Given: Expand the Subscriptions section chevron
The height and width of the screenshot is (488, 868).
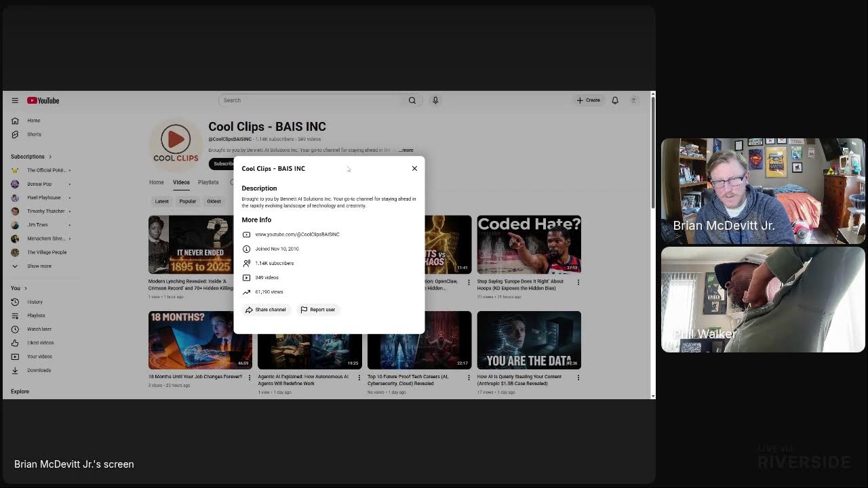Looking at the screenshot, I should tap(50, 157).
